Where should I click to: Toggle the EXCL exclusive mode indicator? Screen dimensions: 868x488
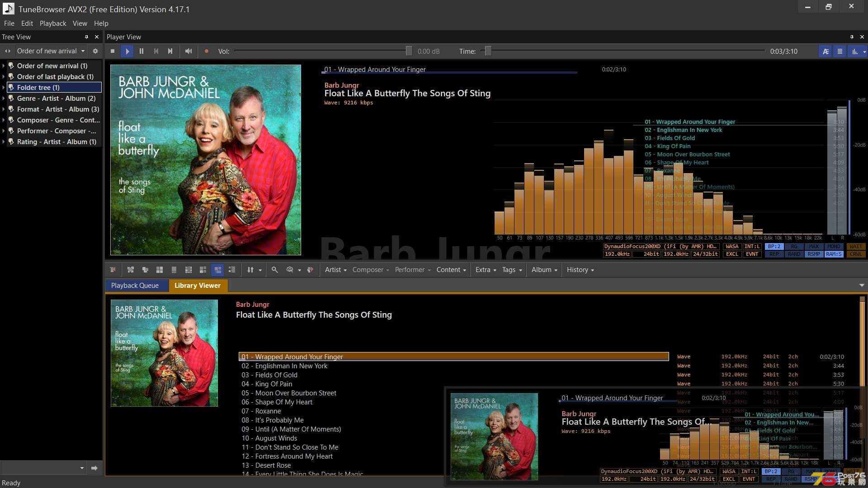[x=732, y=254]
